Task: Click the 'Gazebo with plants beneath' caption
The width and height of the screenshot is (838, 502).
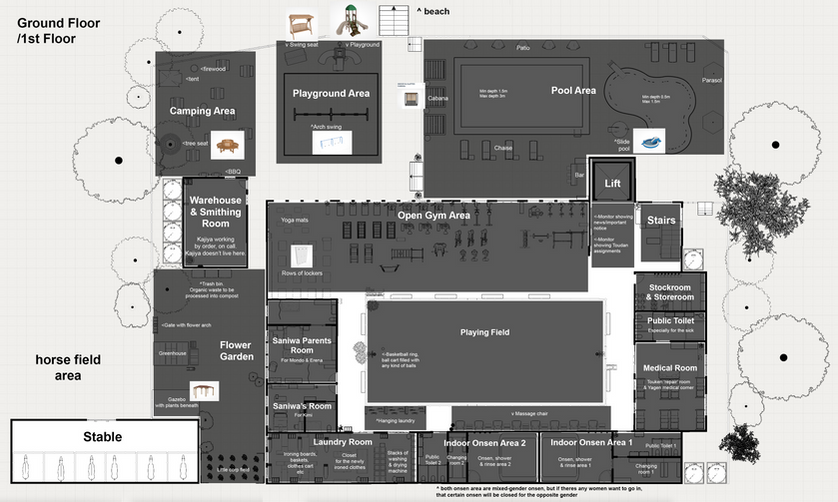Action: click(177, 402)
